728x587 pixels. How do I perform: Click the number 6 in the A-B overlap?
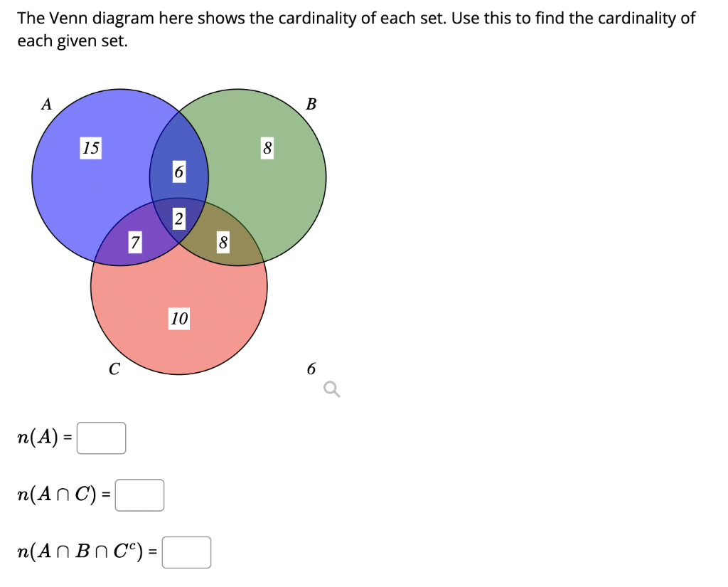pyautogui.click(x=178, y=171)
